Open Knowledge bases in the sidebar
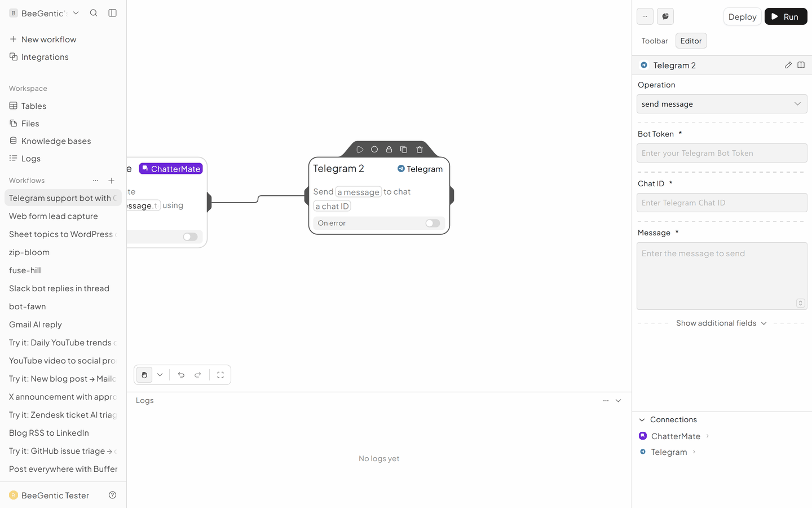The height and width of the screenshot is (508, 812). tap(63, 141)
